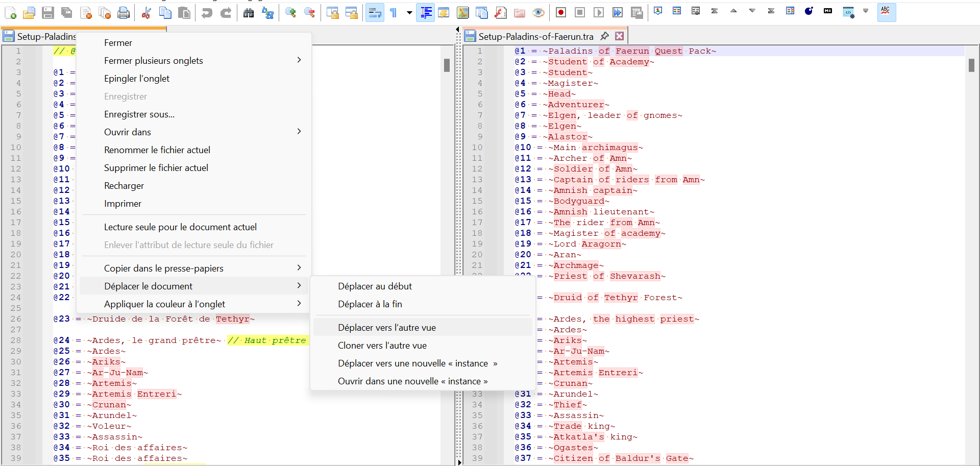Choose 'Enregistrer sous...' in the menu
This screenshot has height=466, width=980.
194,114
